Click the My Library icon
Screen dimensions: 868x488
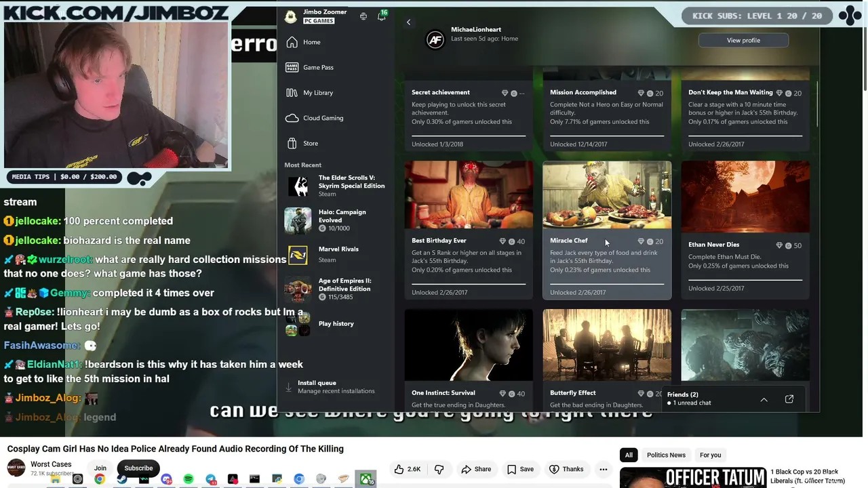click(292, 93)
